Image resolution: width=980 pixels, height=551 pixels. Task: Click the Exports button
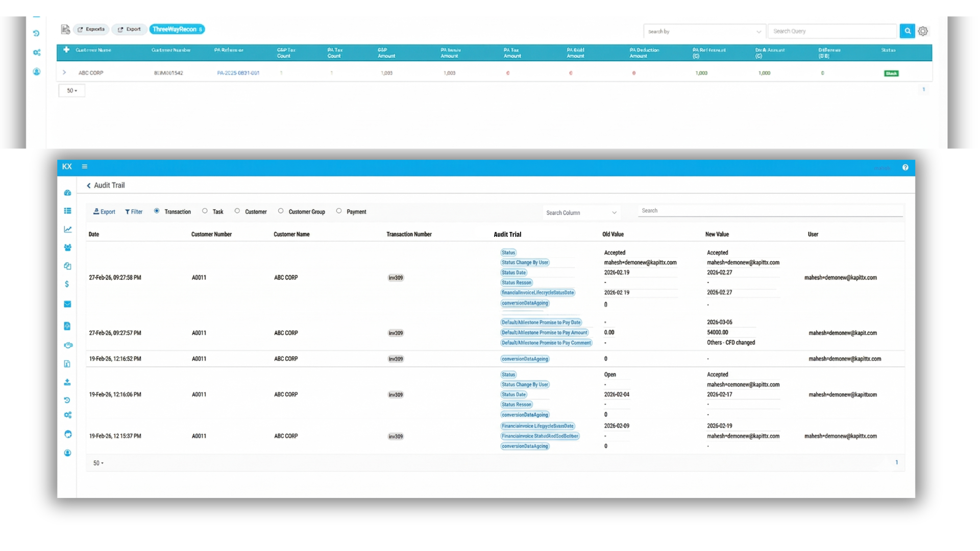click(91, 29)
